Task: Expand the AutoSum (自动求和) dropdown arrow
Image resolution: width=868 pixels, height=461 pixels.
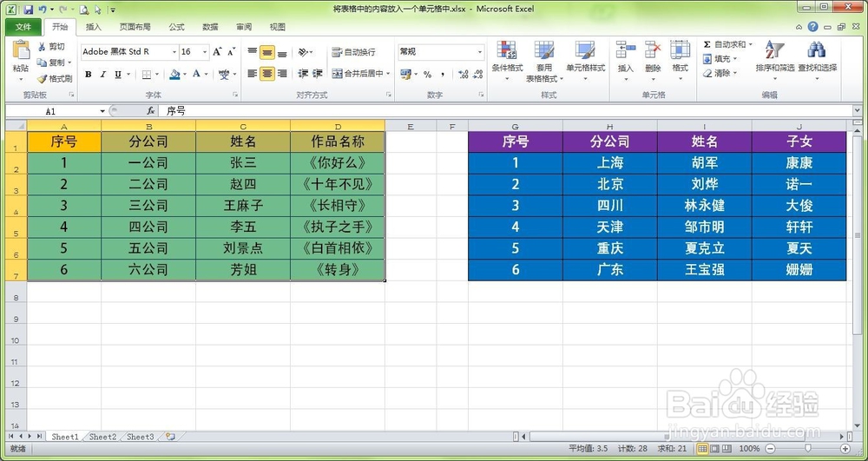Action: tap(751, 45)
